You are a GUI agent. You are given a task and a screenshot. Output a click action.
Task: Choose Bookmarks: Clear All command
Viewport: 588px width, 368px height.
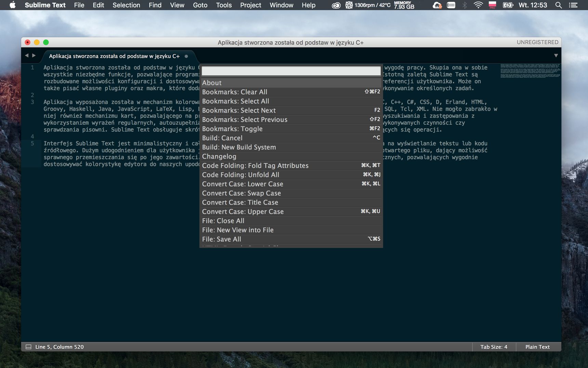(291, 92)
